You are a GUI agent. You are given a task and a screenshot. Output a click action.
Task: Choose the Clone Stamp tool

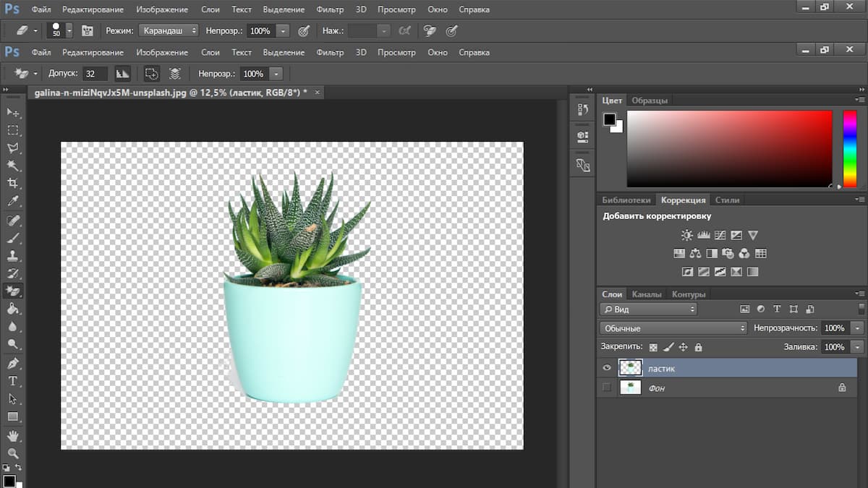[x=13, y=255]
